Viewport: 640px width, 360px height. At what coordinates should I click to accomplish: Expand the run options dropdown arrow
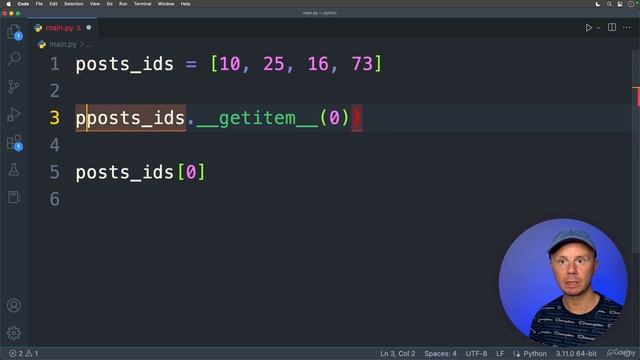point(598,28)
